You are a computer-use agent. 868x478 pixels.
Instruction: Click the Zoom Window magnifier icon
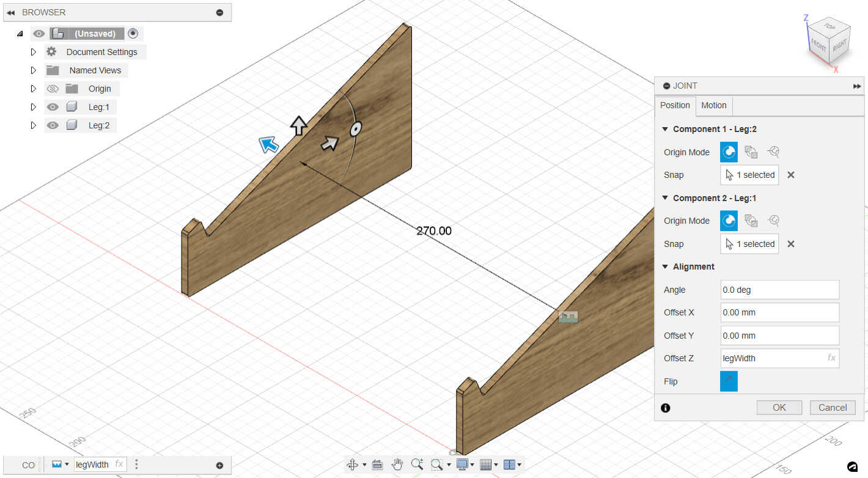click(x=436, y=465)
